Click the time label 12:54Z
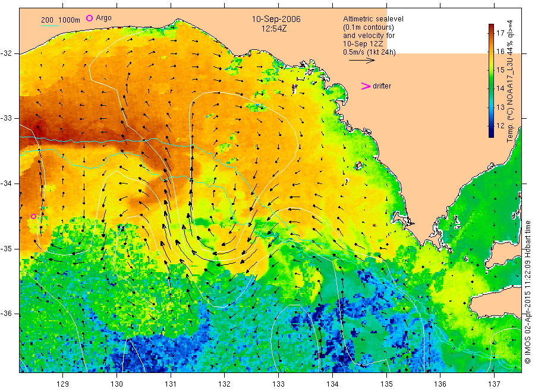Screen dimensions: 535x392 point(274,29)
